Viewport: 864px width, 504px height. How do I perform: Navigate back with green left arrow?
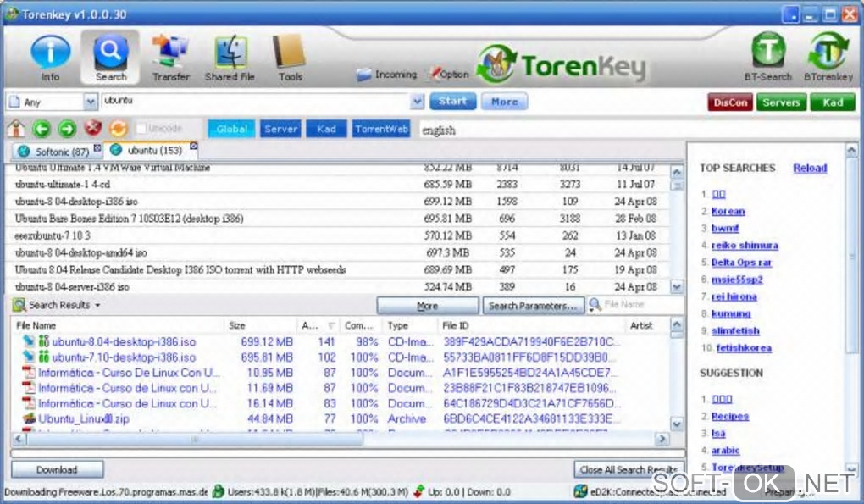click(42, 129)
